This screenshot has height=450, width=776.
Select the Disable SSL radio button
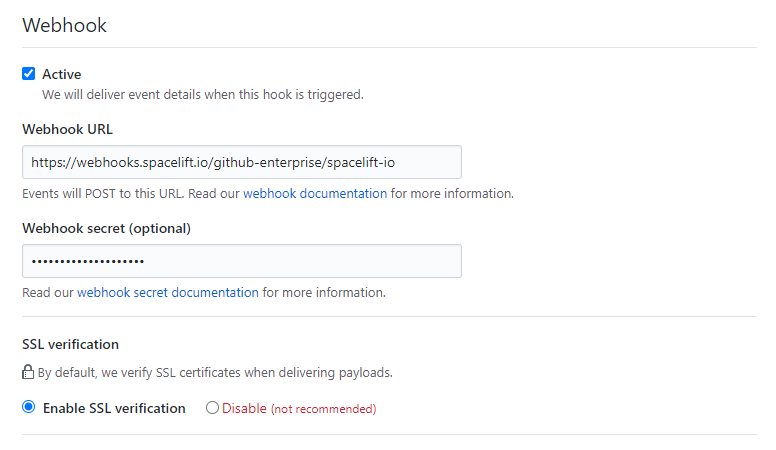212,408
